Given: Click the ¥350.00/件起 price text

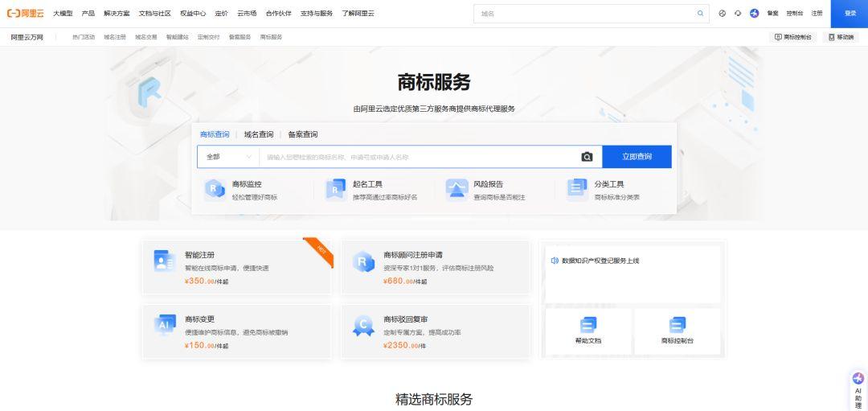Looking at the screenshot, I should (207, 282).
